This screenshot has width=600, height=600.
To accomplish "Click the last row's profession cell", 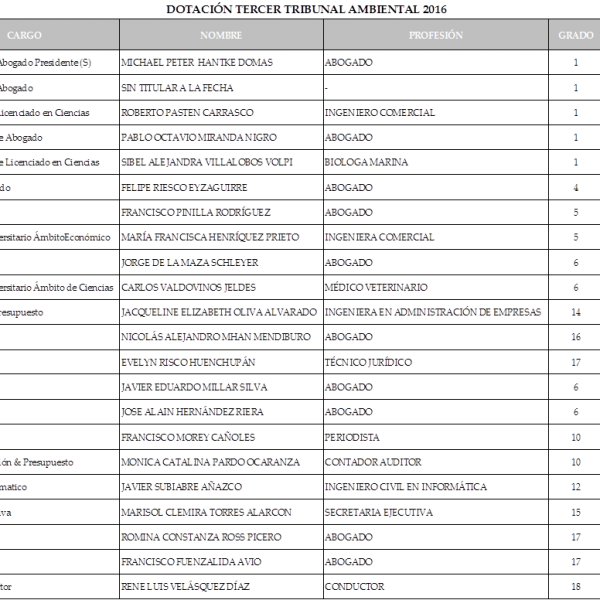I will point(354,586).
